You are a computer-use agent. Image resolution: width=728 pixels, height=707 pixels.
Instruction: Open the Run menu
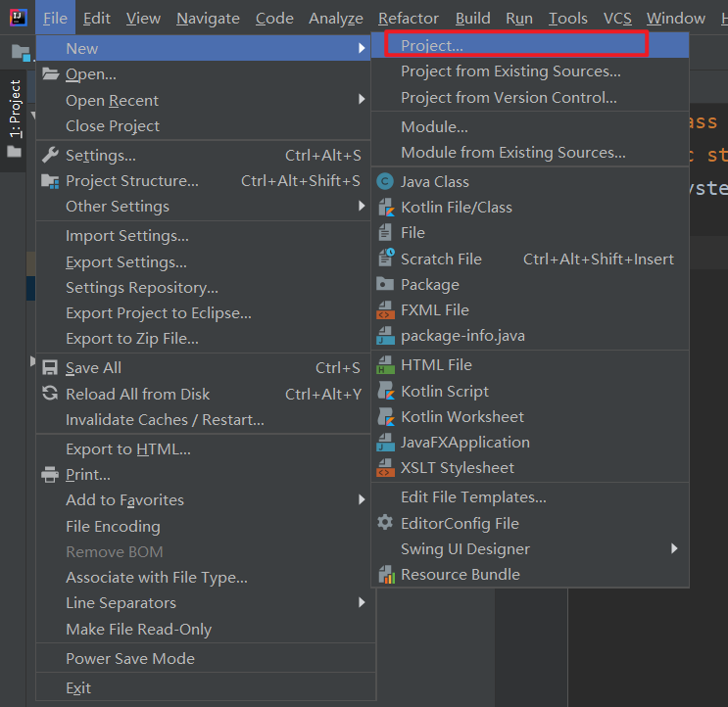(x=519, y=18)
